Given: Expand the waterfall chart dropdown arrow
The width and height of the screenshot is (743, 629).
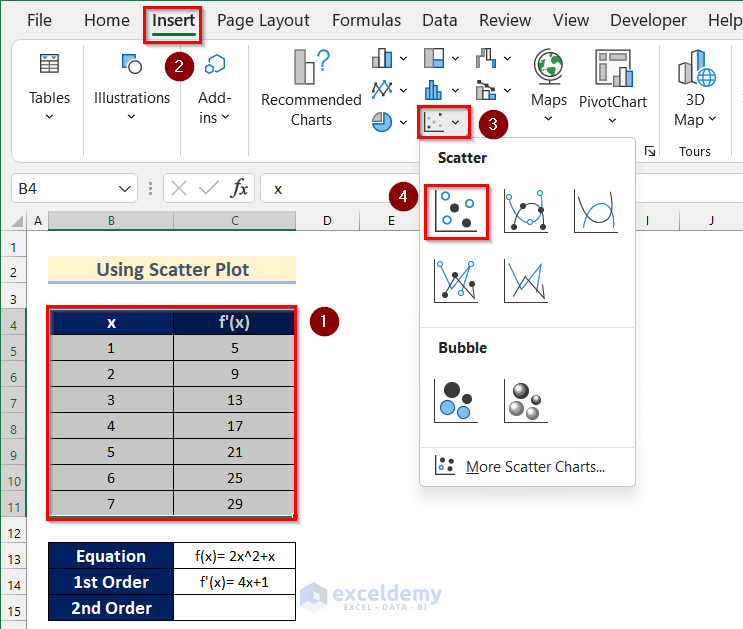Looking at the screenshot, I should pyautogui.click(x=507, y=59).
